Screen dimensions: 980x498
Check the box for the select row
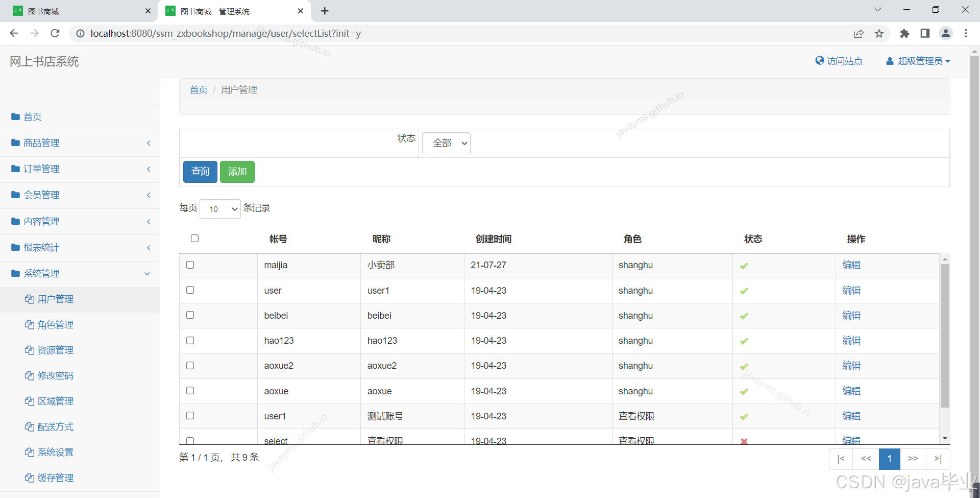click(190, 440)
